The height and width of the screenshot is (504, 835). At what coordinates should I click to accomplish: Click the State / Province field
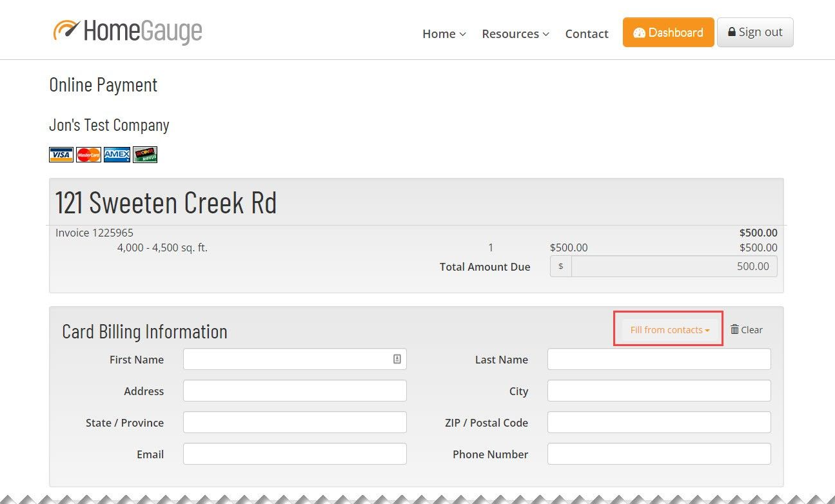(x=295, y=423)
